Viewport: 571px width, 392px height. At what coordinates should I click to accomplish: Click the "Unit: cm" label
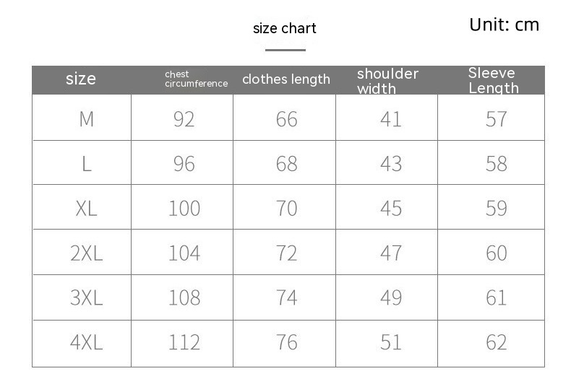pyautogui.click(x=504, y=25)
